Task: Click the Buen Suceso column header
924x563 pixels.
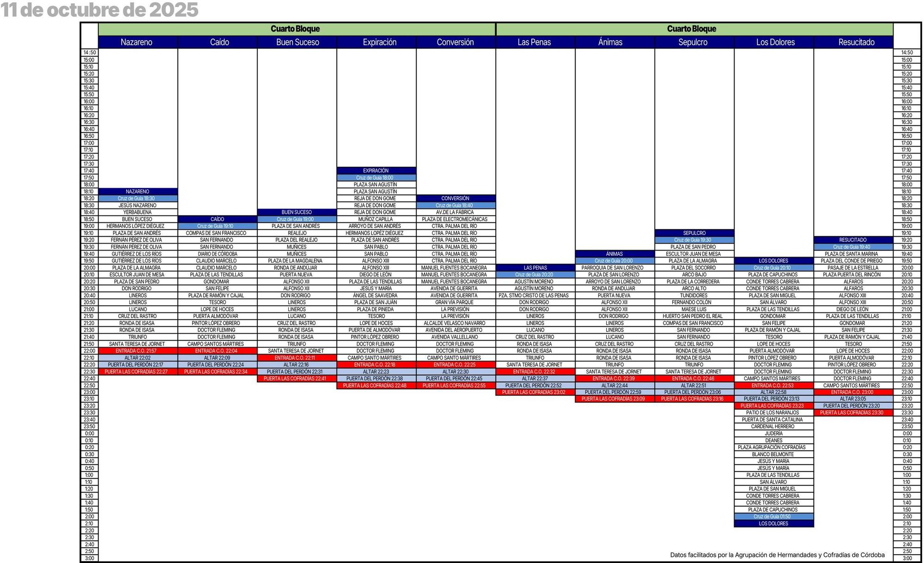Action: click(298, 42)
